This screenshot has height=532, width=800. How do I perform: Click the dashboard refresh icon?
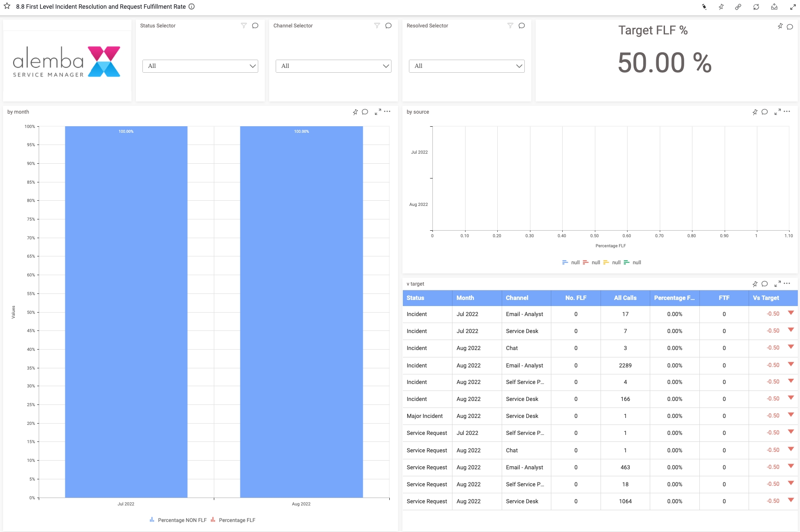pyautogui.click(x=756, y=7)
